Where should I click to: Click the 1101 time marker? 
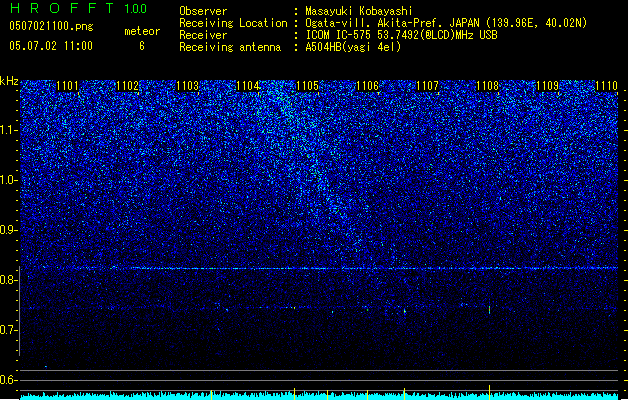67,86
